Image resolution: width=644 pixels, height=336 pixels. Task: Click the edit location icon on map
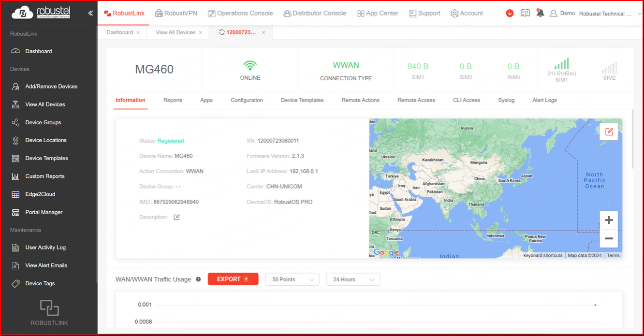609,131
